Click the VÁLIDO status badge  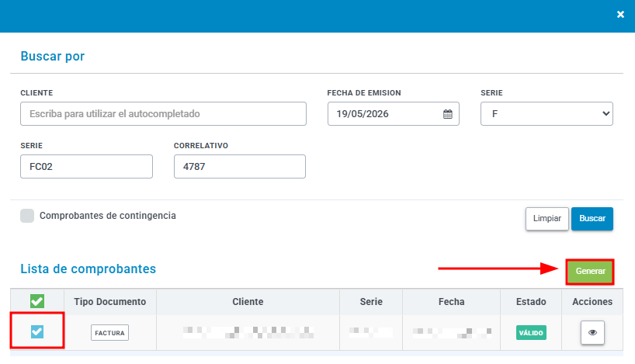pyautogui.click(x=531, y=333)
